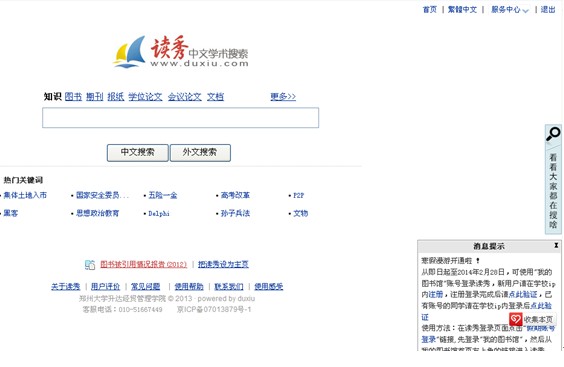
Task: Select the 报纸 search tab
Action: (x=116, y=96)
